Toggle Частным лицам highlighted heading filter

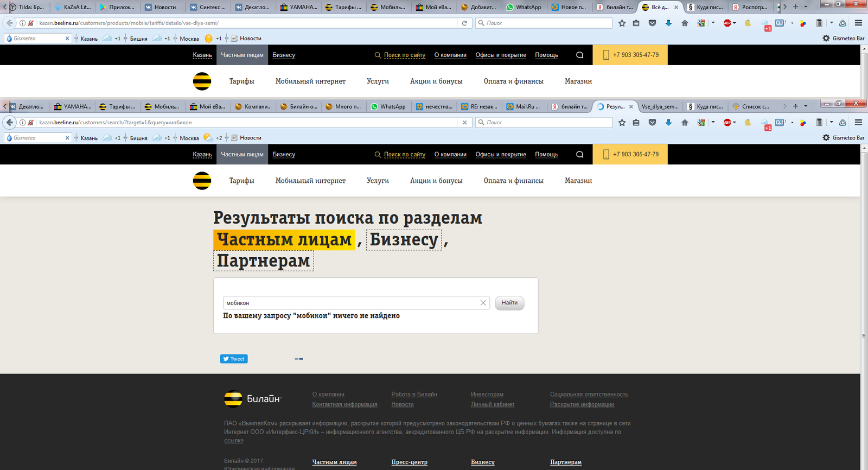[x=284, y=239]
